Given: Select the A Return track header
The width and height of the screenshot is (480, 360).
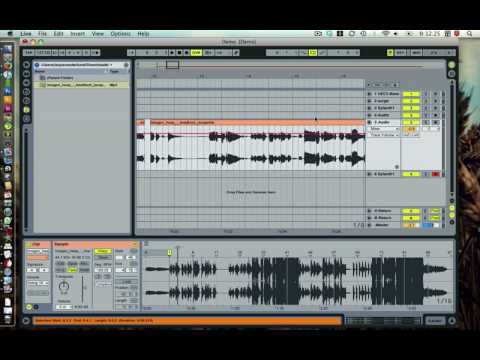Looking at the screenshot, I should pyautogui.click(x=383, y=211).
